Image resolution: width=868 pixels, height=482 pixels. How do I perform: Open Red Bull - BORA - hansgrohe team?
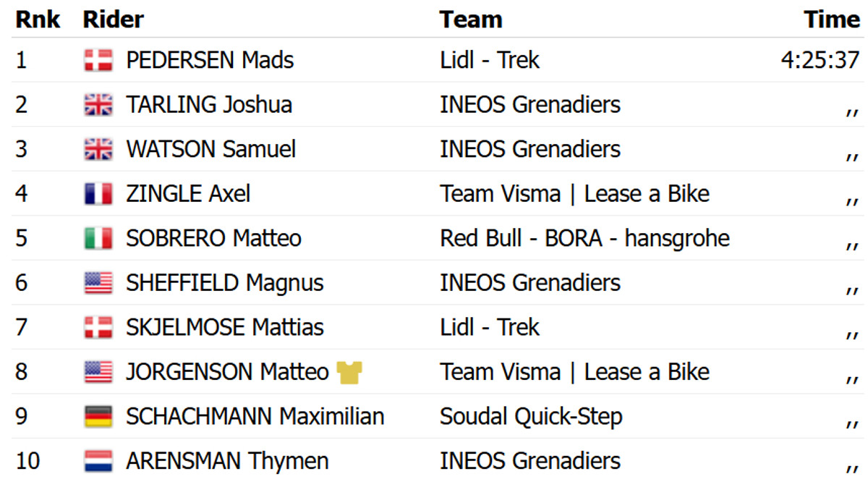(x=584, y=238)
